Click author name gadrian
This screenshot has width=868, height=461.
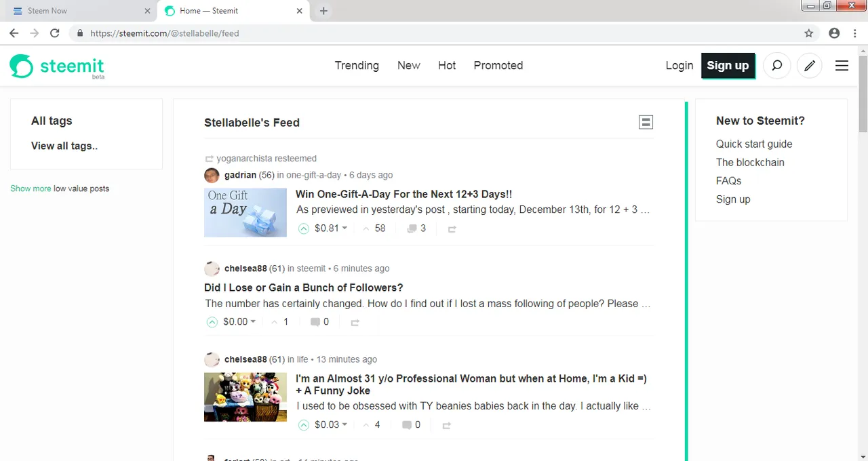pyautogui.click(x=240, y=175)
